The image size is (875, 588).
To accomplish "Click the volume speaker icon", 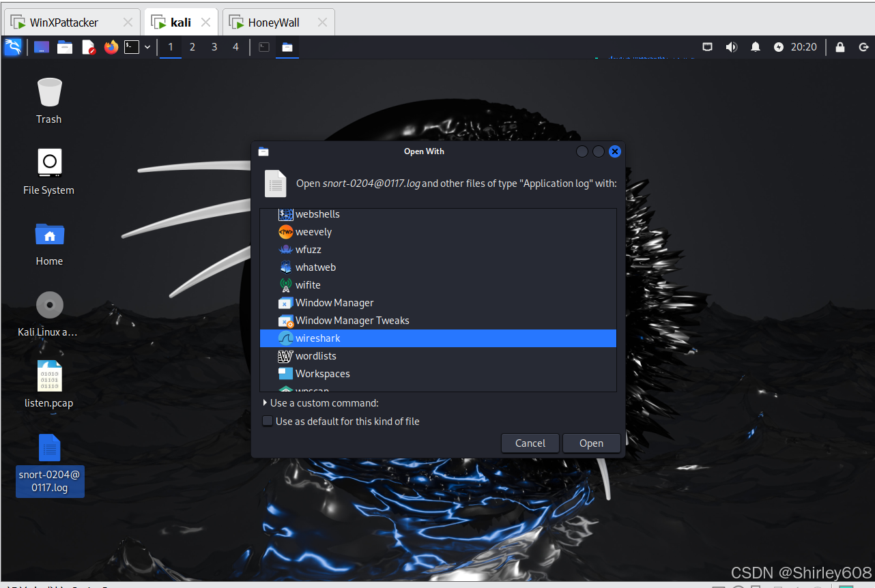I will (x=732, y=47).
